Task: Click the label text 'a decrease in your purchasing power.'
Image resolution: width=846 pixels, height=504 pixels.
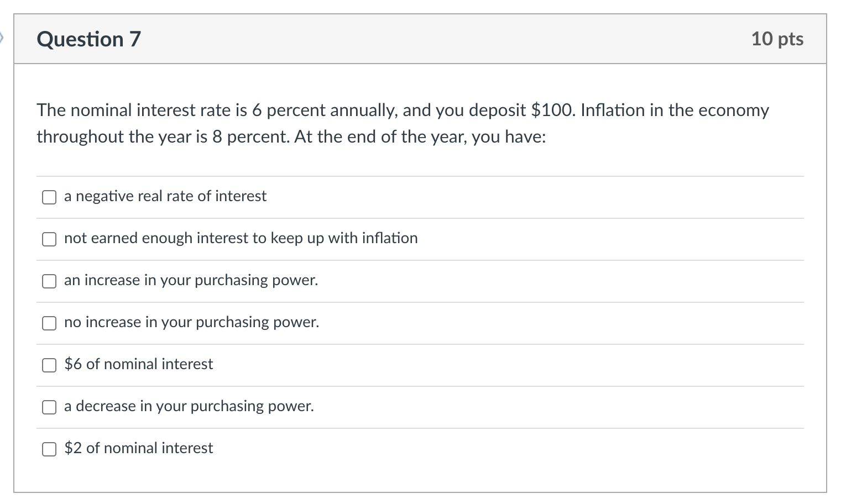Action: [x=189, y=406]
